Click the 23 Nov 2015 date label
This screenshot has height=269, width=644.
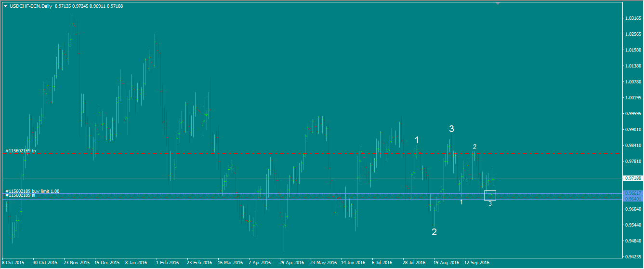(76, 263)
